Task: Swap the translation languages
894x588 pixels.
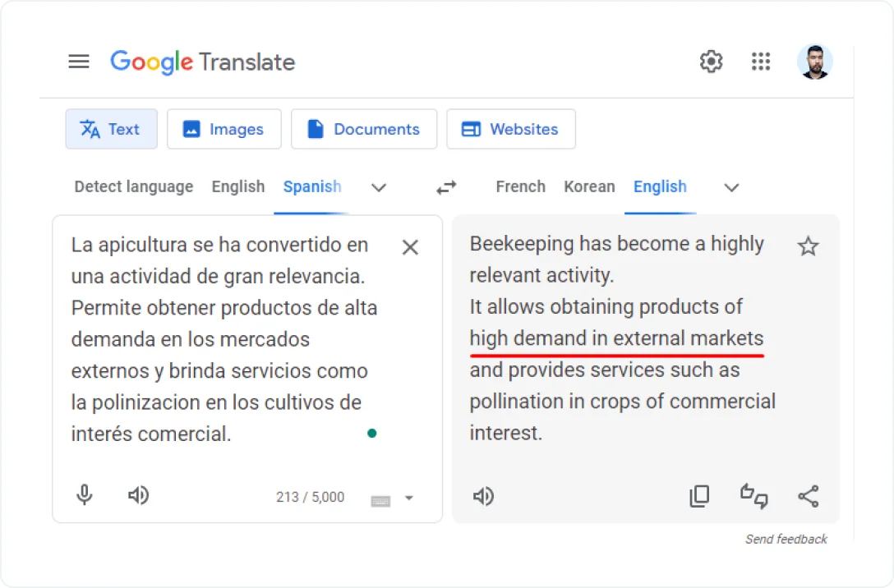Action: [446, 187]
